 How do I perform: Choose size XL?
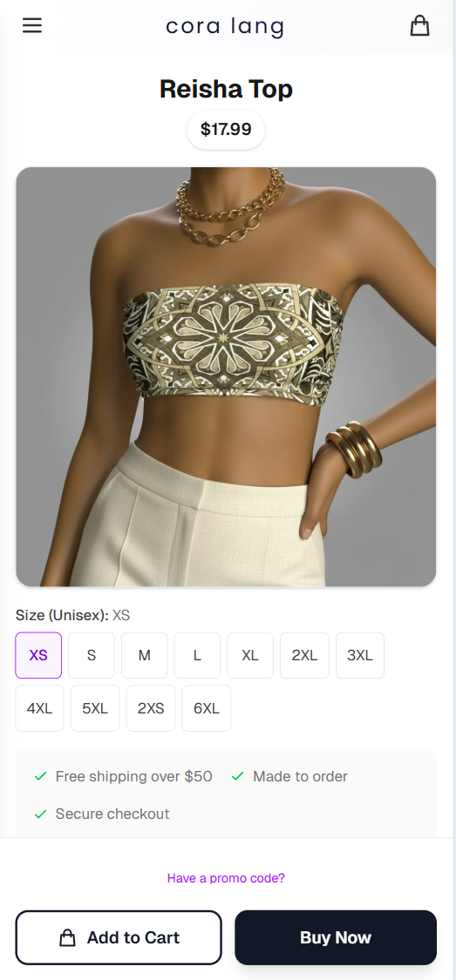pyautogui.click(x=250, y=655)
